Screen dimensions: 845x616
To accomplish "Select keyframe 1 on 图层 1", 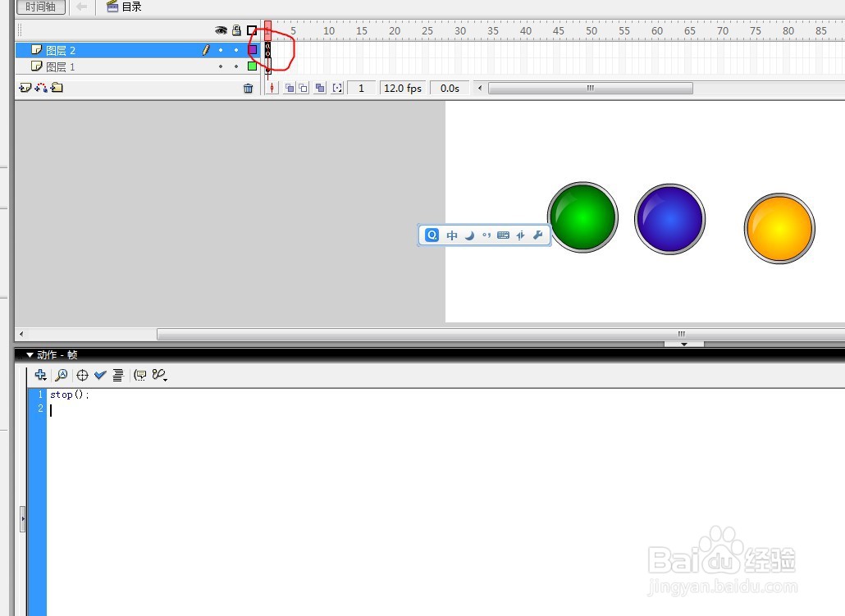I will coord(267,66).
